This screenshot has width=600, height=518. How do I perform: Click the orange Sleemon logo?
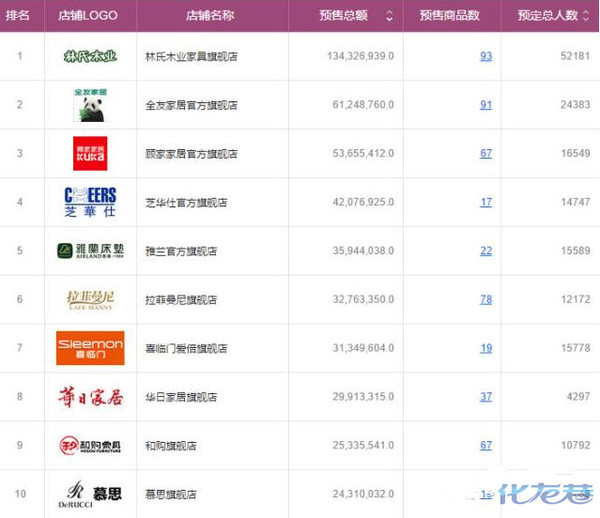90,348
